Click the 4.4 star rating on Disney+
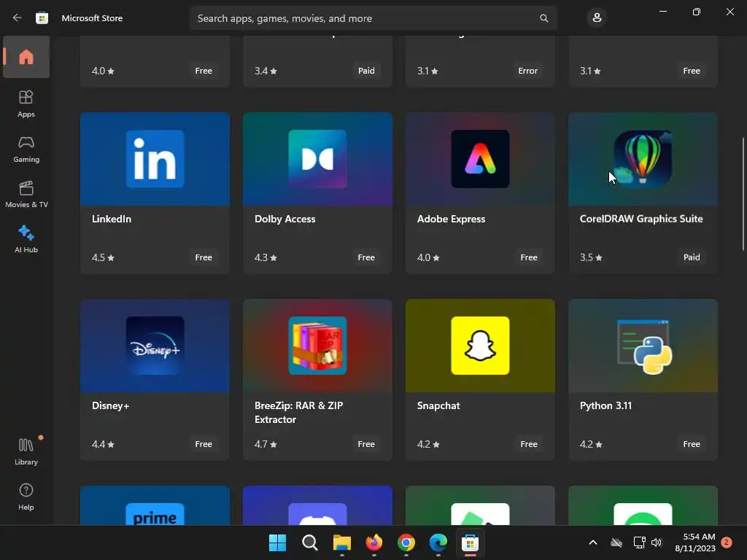 click(103, 444)
